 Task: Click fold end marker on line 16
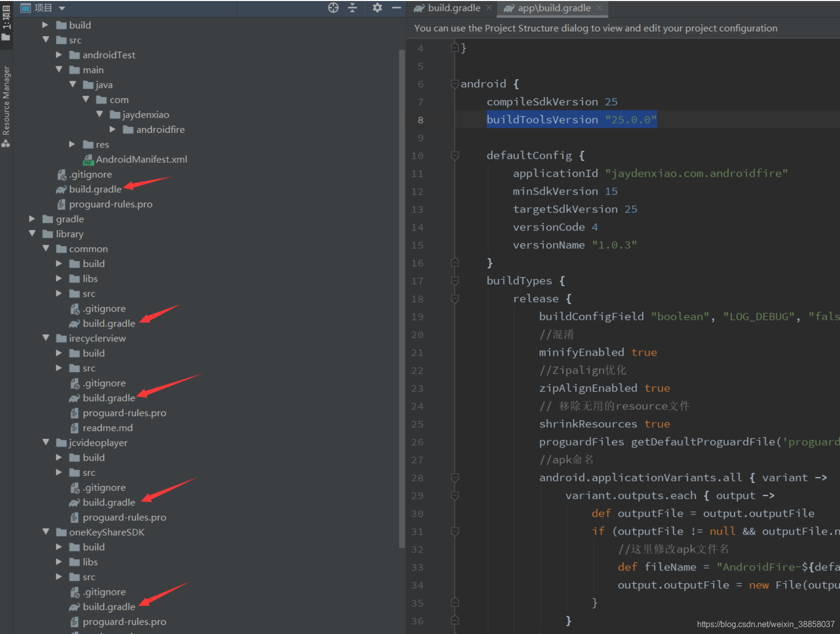[x=455, y=263]
